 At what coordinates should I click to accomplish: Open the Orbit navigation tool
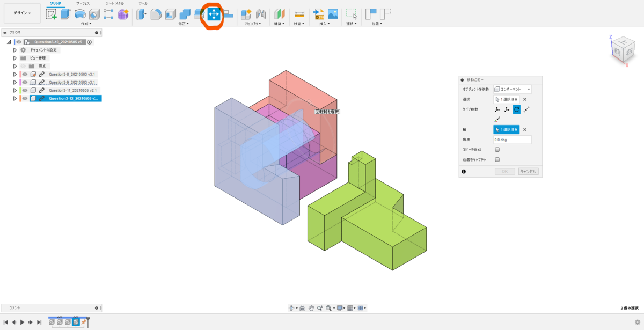[292, 308]
